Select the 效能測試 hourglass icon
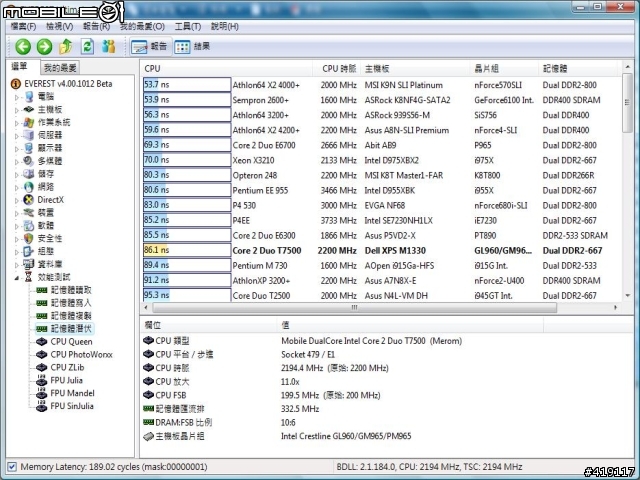Image resolution: width=640 pixels, height=480 pixels. point(29,277)
